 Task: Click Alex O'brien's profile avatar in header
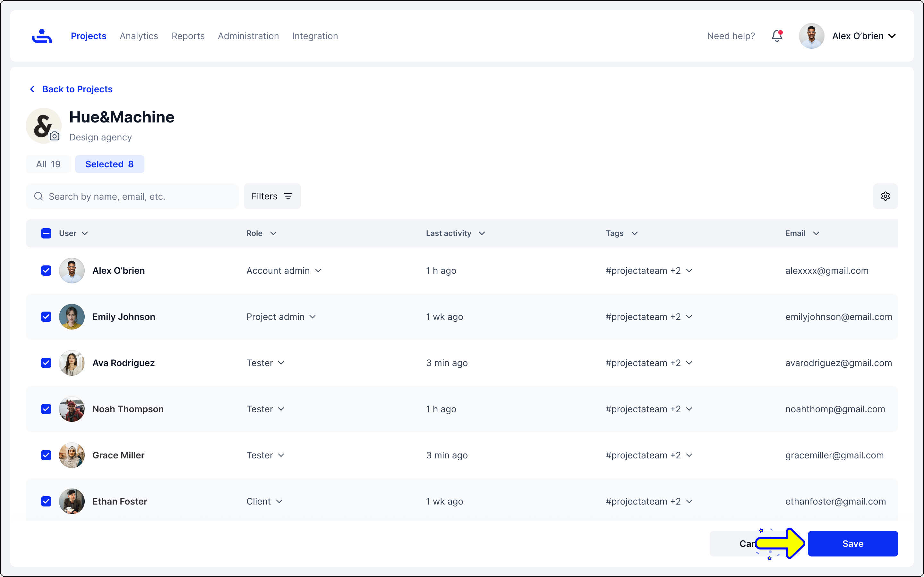pyautogui.click(x=811, y=36)
